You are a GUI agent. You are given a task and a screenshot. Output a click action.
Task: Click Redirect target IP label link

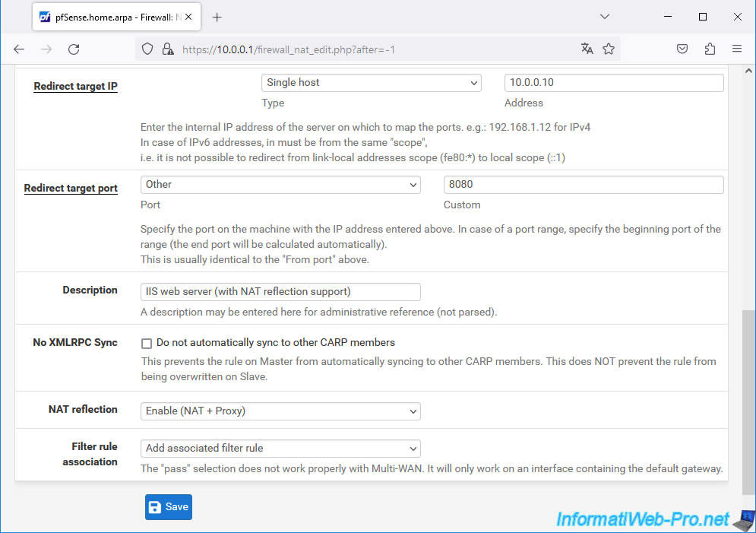click(75, 87)
